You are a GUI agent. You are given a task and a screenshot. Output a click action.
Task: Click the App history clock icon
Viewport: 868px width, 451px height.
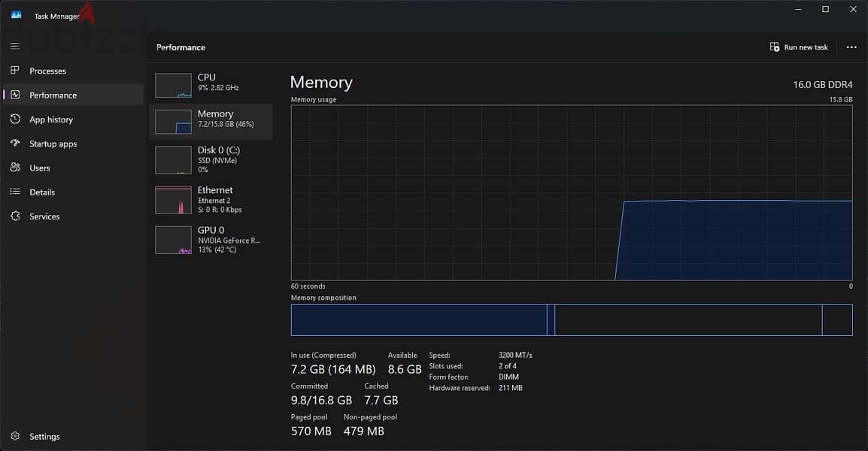point(15,119)
